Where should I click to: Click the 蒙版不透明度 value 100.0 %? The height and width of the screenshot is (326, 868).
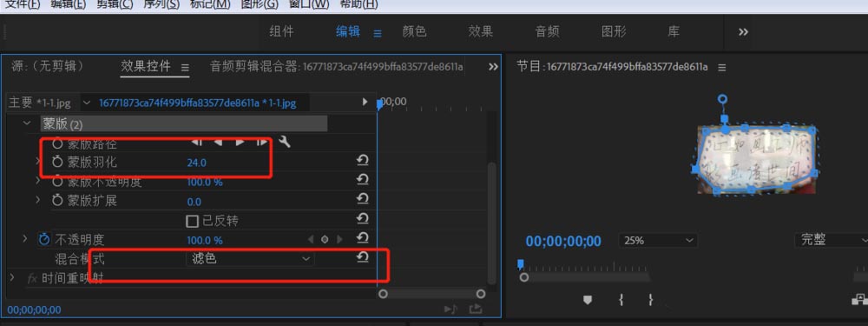click(x=205, y=183)
